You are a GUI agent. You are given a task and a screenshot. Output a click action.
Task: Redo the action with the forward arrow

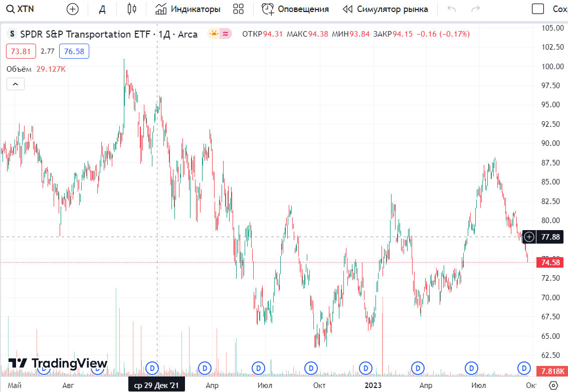[x=476, y=9]
